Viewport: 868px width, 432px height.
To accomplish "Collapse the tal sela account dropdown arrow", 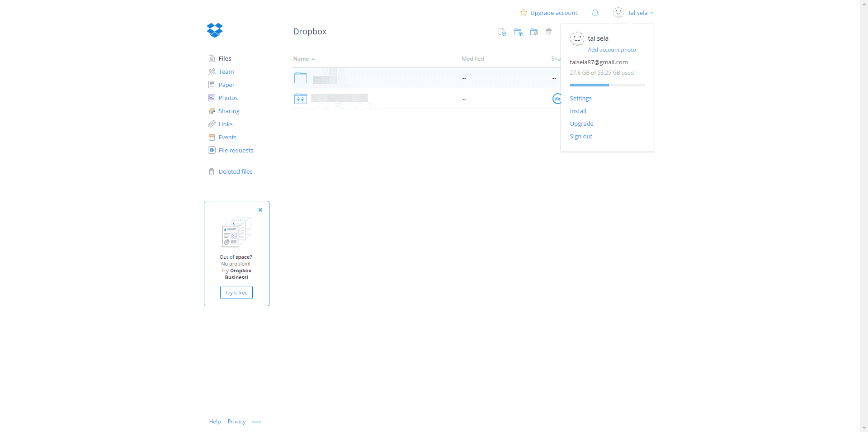I will (x=651, y=13).
